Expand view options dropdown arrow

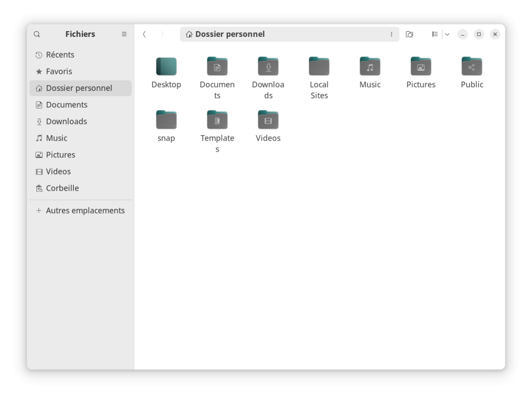pos(447,34)
